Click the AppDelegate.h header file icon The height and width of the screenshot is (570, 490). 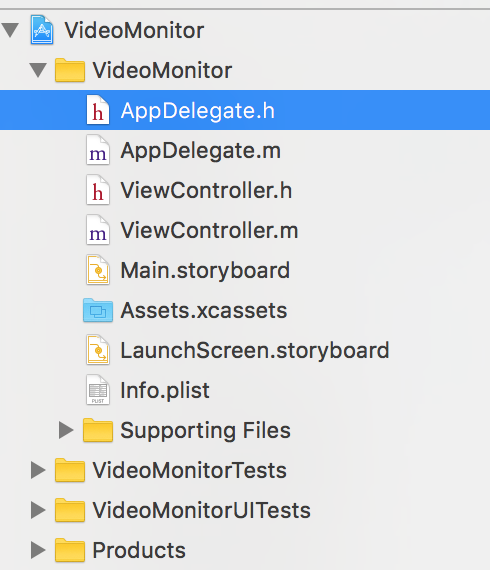point(98,110)
